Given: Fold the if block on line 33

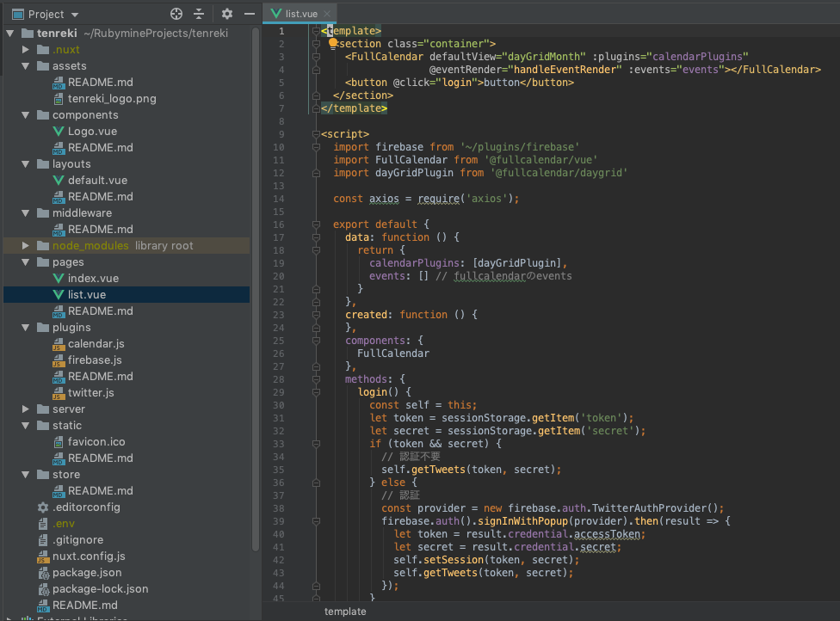Looking at the screenshot, I should click(316, 444).
